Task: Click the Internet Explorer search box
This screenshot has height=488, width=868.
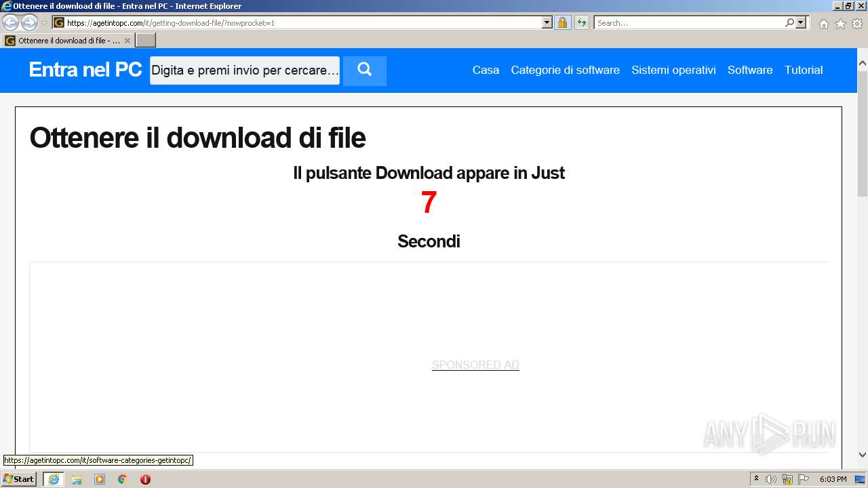Action: click(689, 22)
